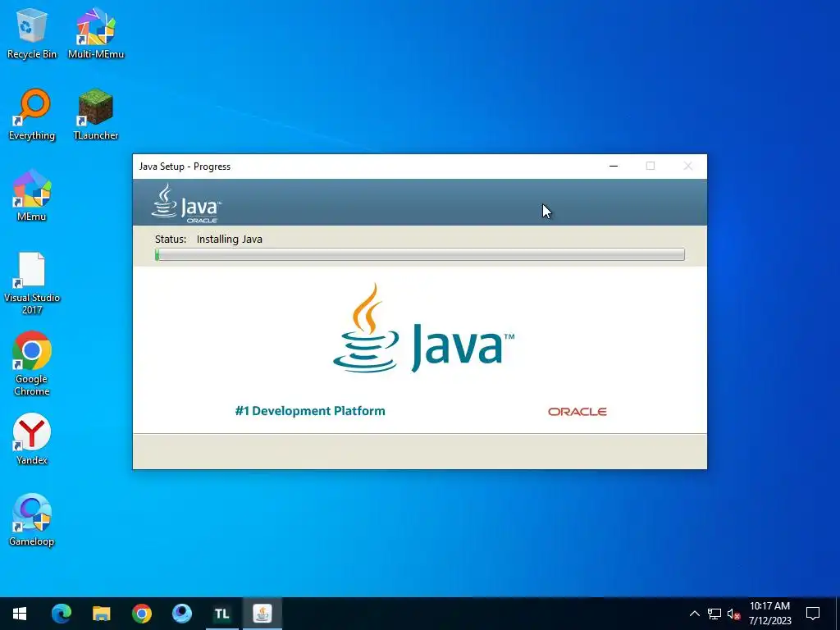Open the Gameloop taskbar icon
This screenshot has height=630, width=840.
coord(181,614)
